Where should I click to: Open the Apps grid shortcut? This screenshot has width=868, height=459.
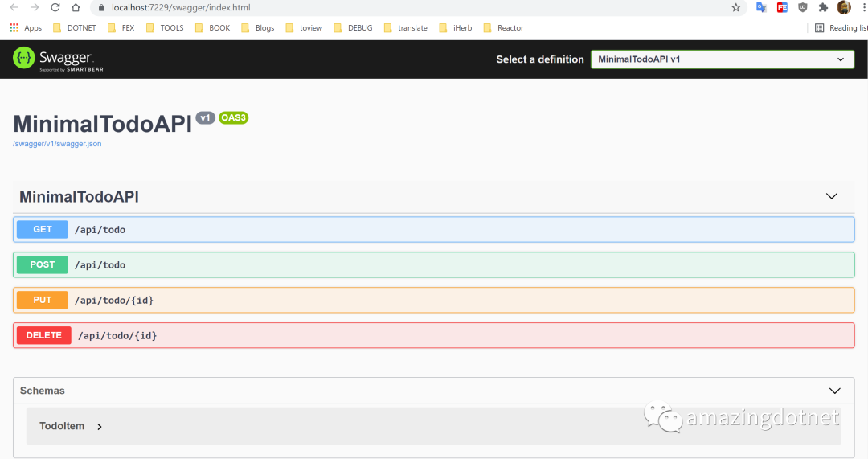point(26,27)
